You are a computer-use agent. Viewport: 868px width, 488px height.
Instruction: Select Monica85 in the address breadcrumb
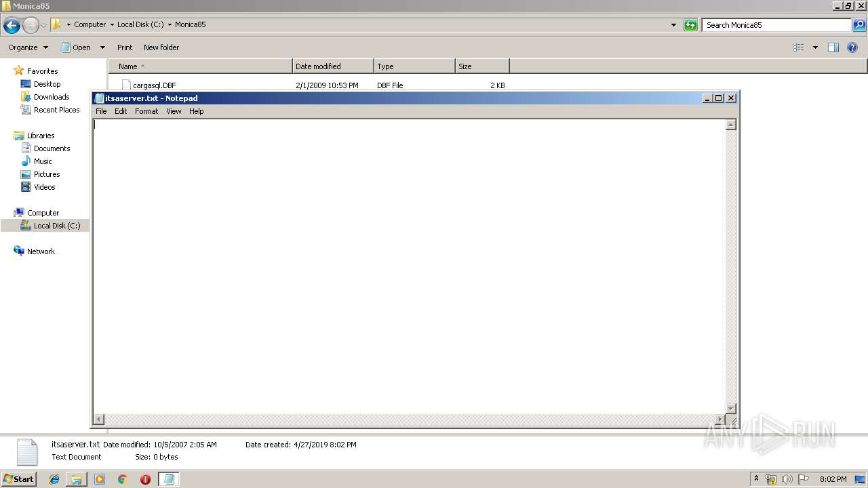point(190,24)
